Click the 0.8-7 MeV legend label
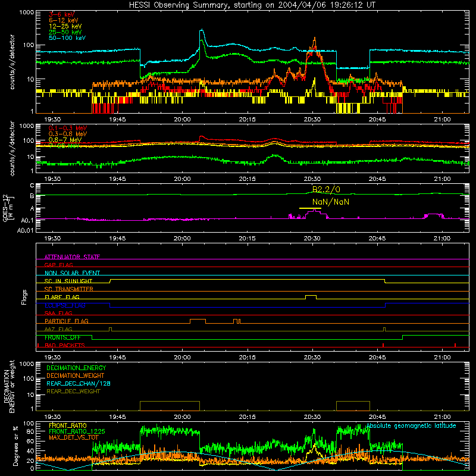Screen dimensions: 476x476 coord(65,140)
